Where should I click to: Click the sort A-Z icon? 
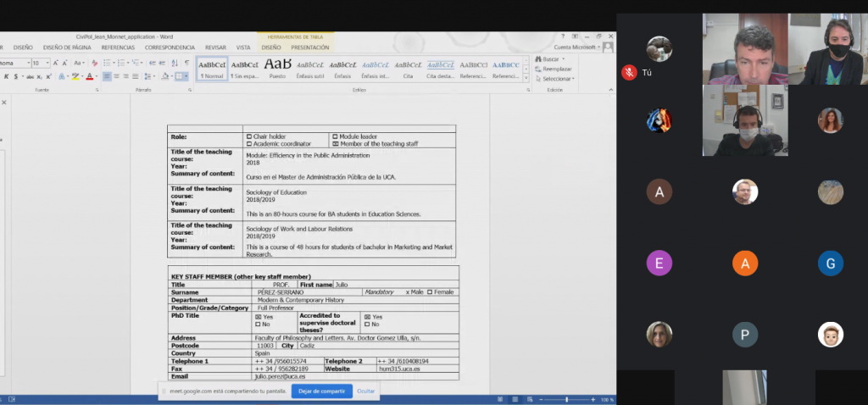pyautogui.click(x=175, y=63)
